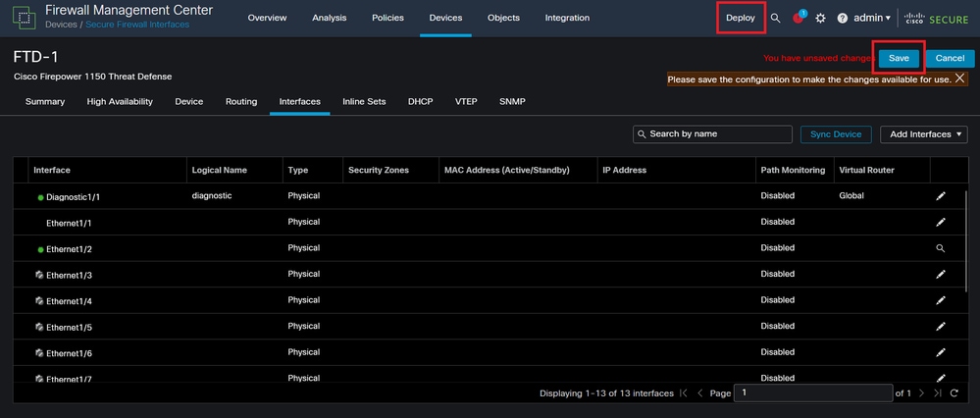Open the red notifications alert icon
Viewport: 980px width, 418px height.
coord(799,18)
